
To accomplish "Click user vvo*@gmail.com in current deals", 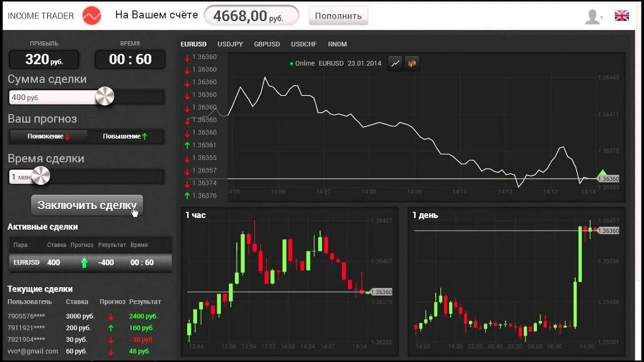I will [x=33, y=351].
